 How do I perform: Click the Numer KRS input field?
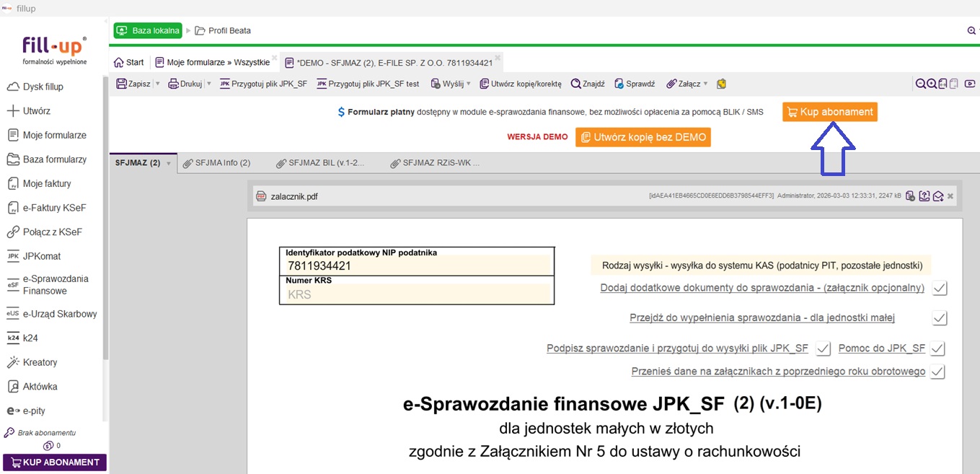click(x=417, y=294)
